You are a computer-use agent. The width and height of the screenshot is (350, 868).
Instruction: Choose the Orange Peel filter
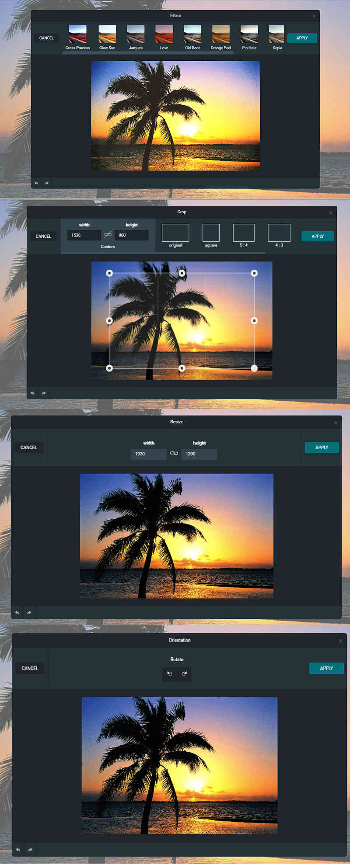pyautogui.click(x=221, y=34)
